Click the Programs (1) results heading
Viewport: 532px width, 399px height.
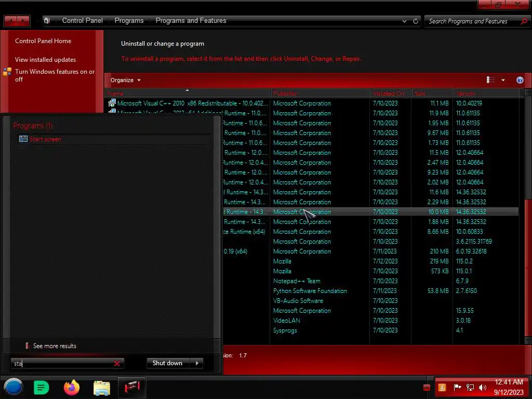pyautogui.click(x=33, y=126)
